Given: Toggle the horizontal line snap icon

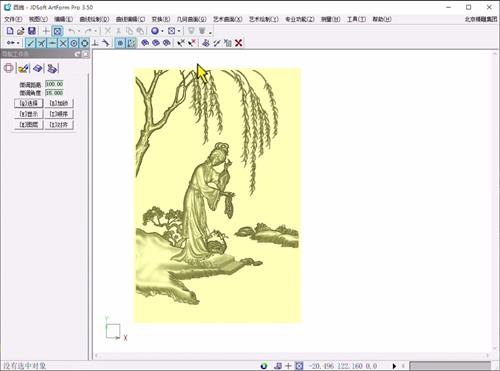Looking at the screenshot, I should pyautogui.click(x=52, y=43).
